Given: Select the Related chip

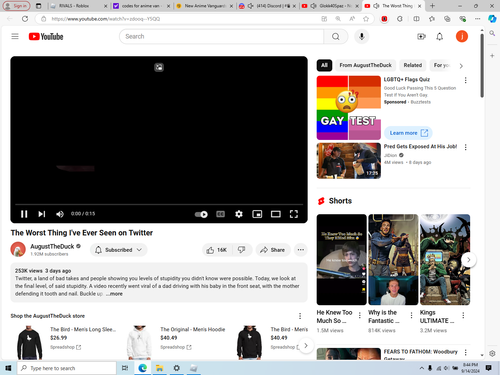Looking at the screenshot, I should (x=413, y=65).
